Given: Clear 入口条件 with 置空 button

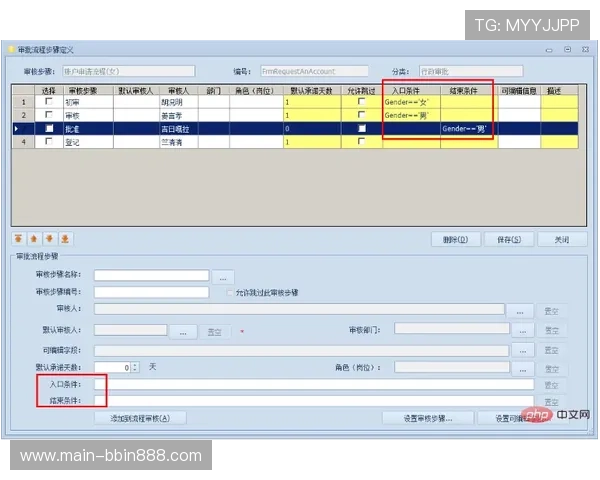Looking at the screenshot, I should pos(551,385).
